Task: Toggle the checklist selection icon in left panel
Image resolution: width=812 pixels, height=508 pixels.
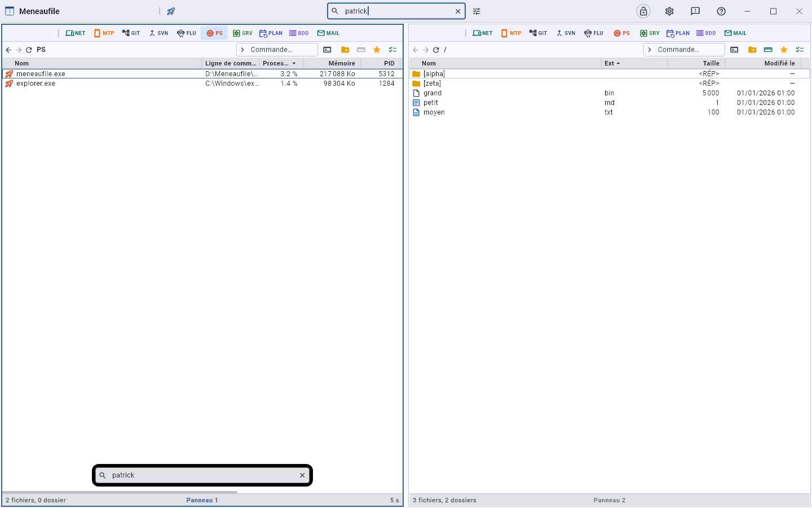Action: click(392, 50)
